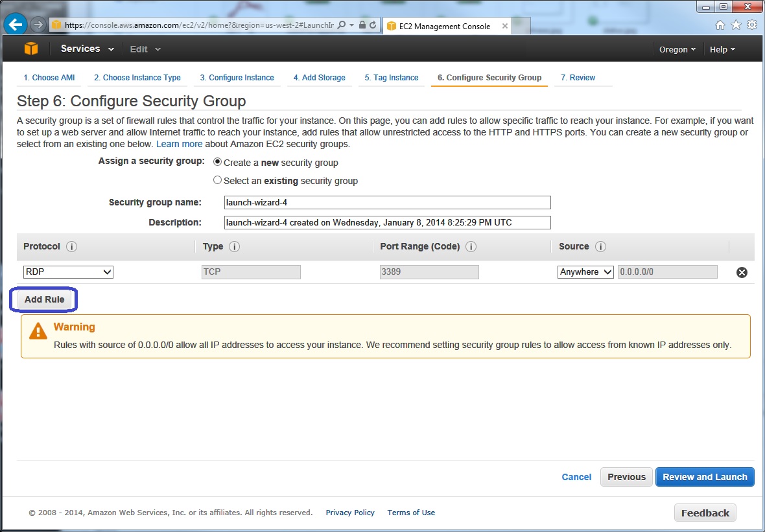
Task: Show info tooltip for the Protocol column
Action: [71, 247]
